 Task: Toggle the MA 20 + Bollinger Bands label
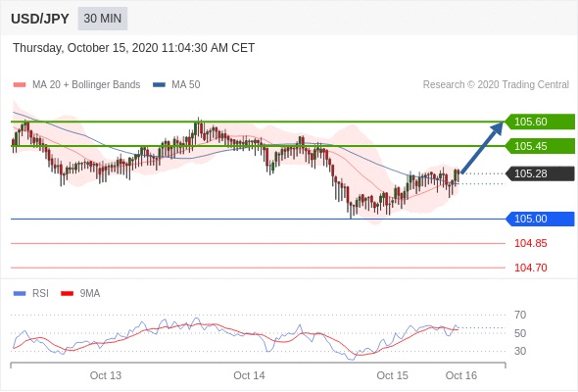(86, 85)
